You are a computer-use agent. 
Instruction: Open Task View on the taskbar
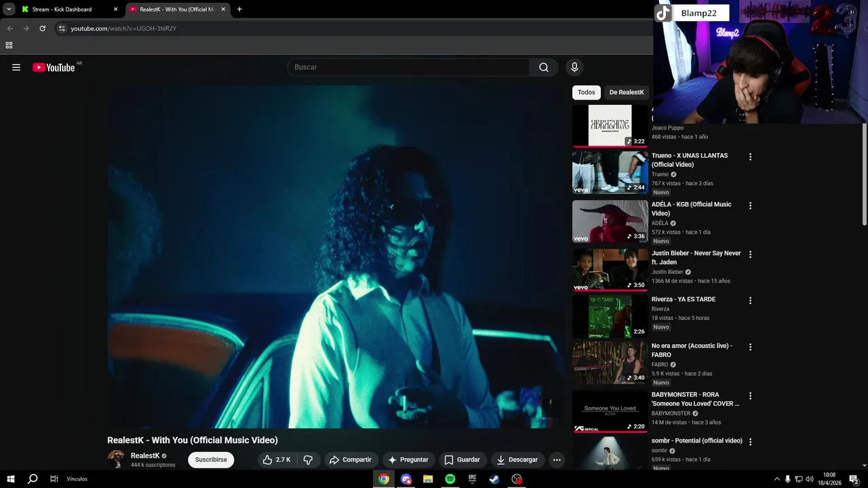click(54, 479)
